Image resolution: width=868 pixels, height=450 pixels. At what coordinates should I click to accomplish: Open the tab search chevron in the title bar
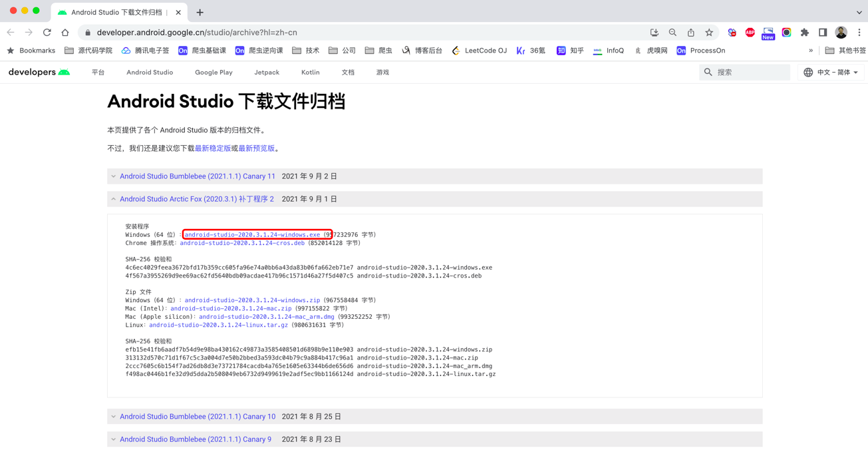[859, 12]
